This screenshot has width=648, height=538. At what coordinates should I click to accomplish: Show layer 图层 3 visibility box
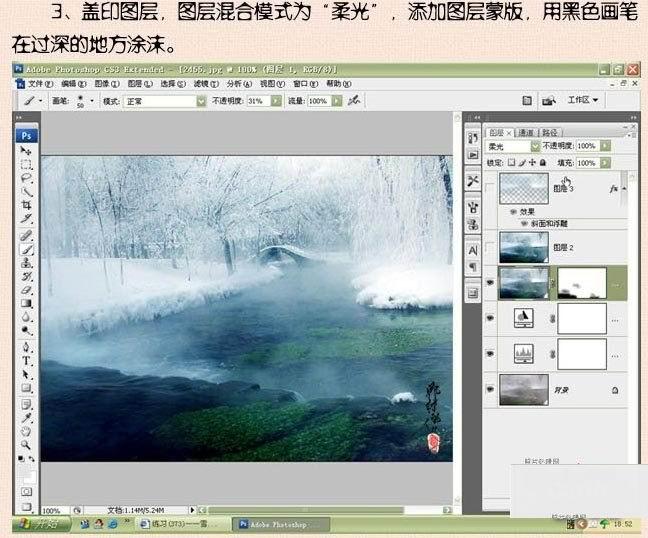(x=490, y=188)
